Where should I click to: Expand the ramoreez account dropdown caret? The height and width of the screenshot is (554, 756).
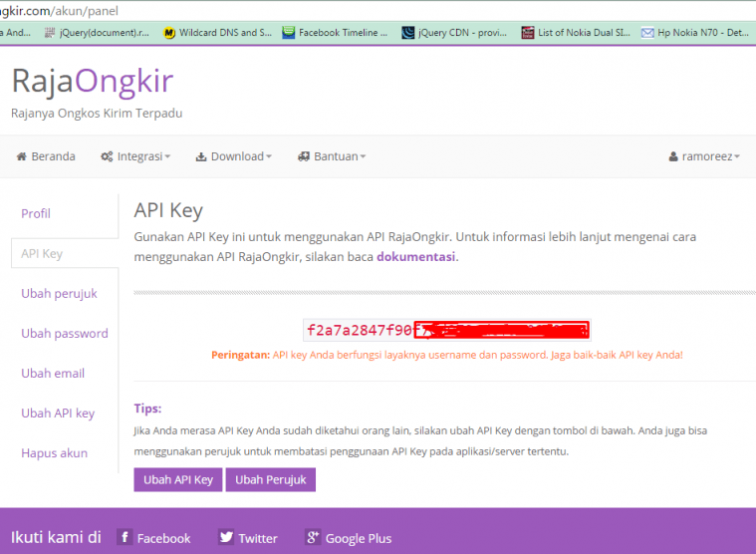pyautogui.click(x=737, y=156)
